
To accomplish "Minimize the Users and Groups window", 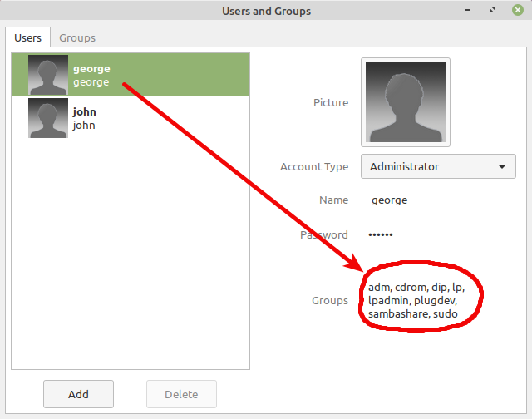I will coord(468,10).
